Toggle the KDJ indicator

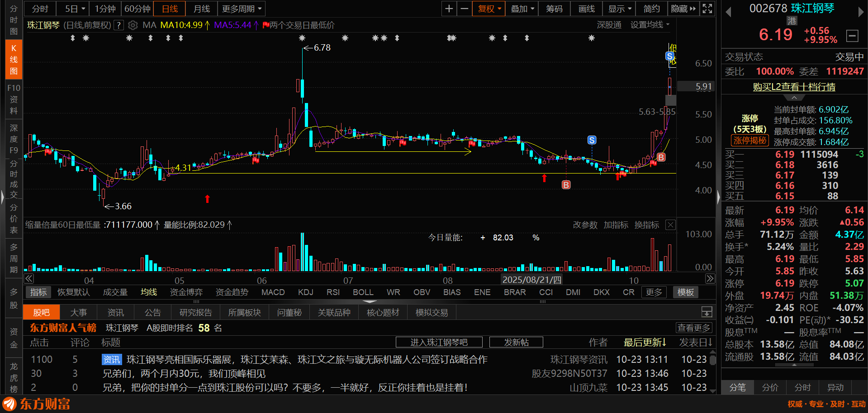pyautogui.click(x=306, y=292)
